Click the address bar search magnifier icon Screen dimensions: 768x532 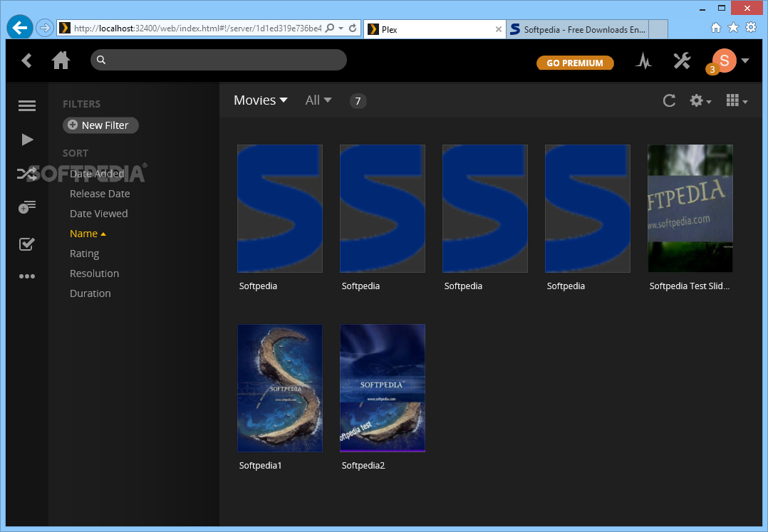330,28
